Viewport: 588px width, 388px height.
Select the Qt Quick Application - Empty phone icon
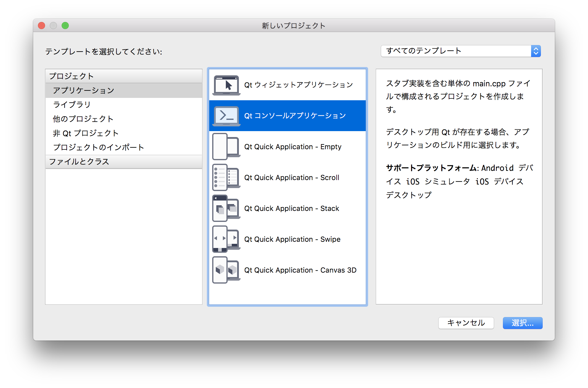(226, 147)
